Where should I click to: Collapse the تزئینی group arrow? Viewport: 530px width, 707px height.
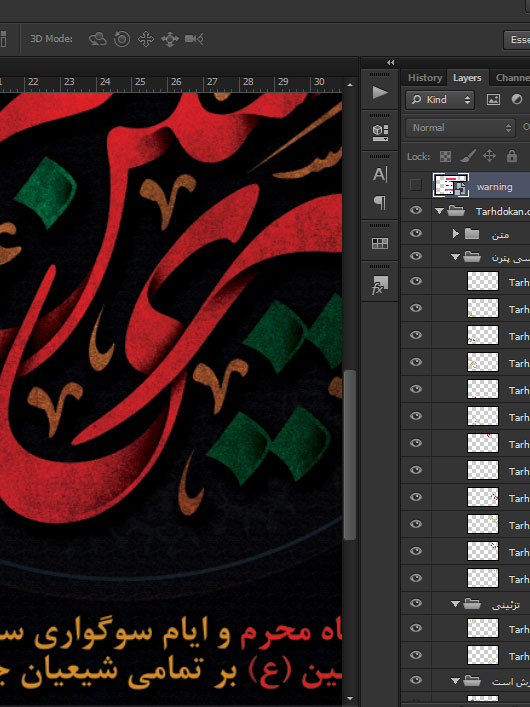(455, 604)
